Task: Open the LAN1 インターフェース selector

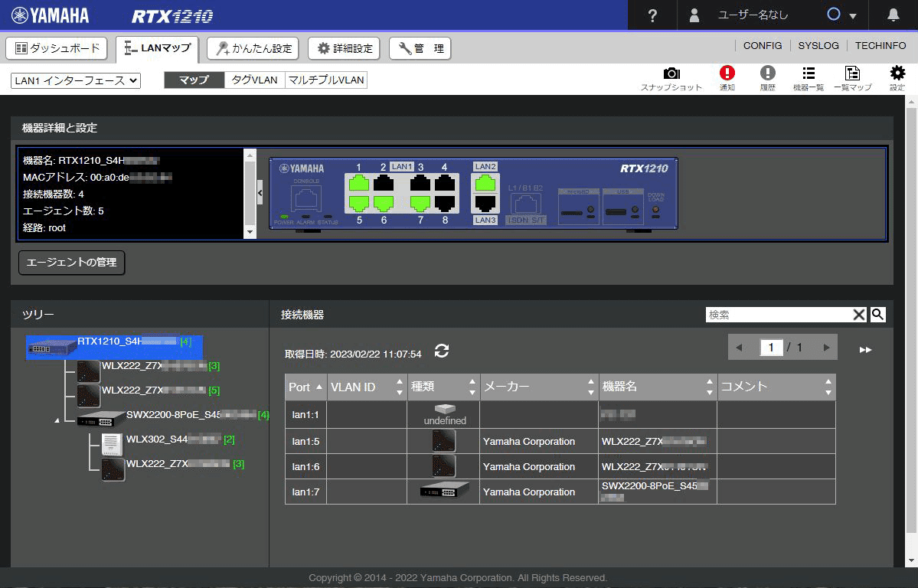Action: click(x=75, y=80)
